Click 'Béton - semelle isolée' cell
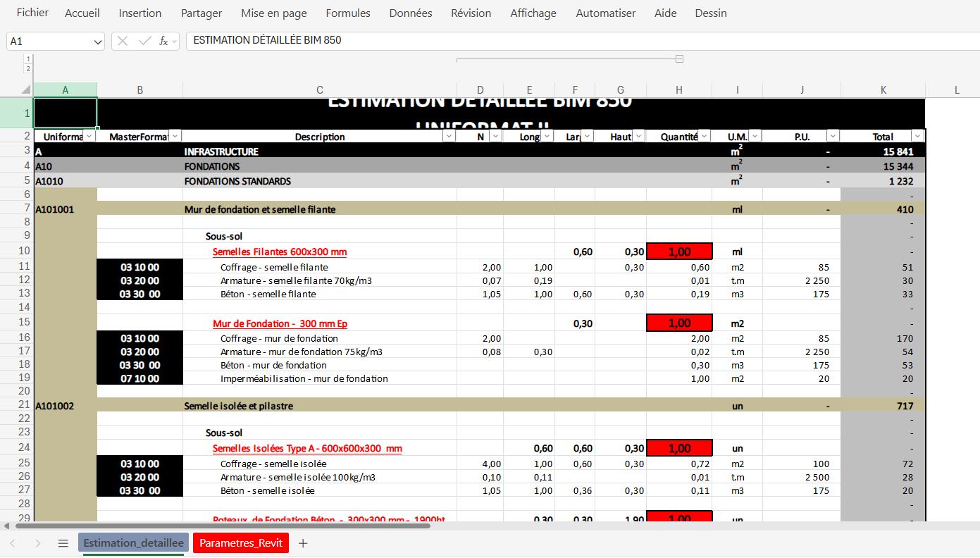The width and height of the screenshot is (980, 558). click(320, 490)
